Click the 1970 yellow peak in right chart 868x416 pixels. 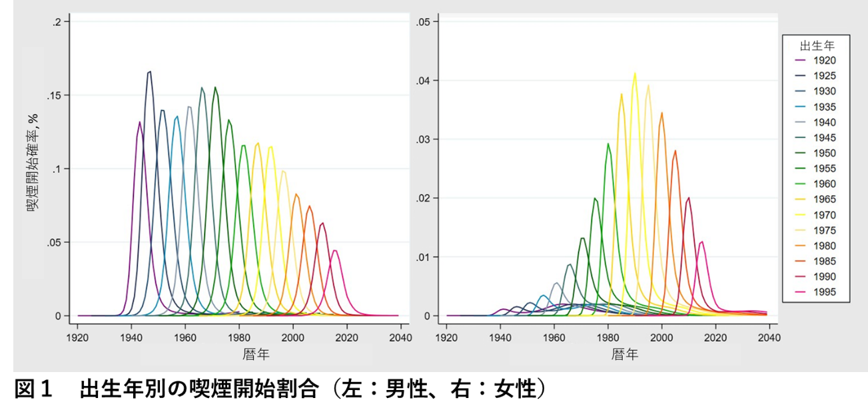point(635,73)
